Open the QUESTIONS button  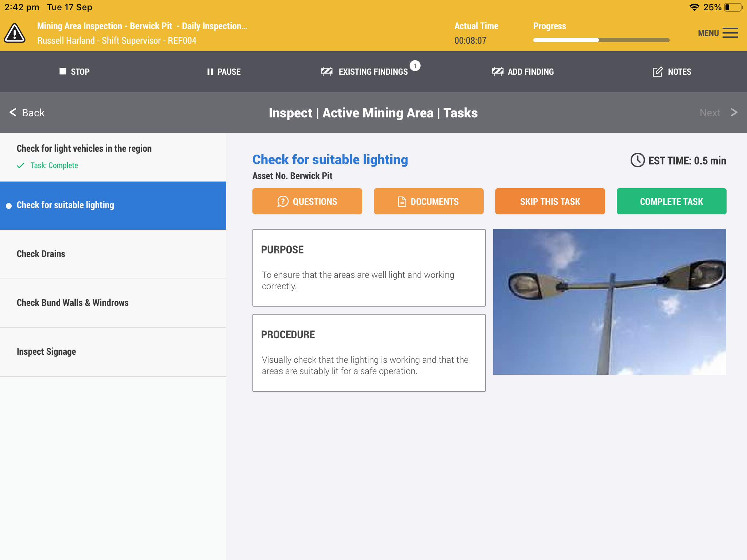307,201
